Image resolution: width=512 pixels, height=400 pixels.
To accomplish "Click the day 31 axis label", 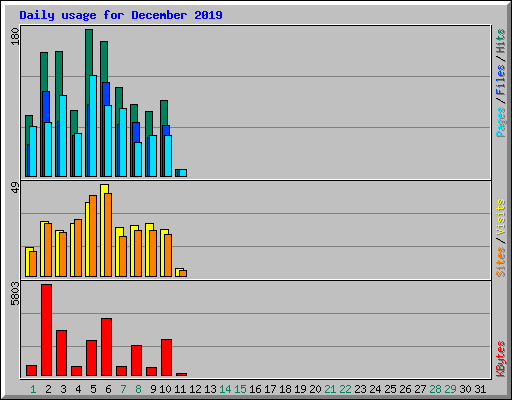I will point(480,389).
